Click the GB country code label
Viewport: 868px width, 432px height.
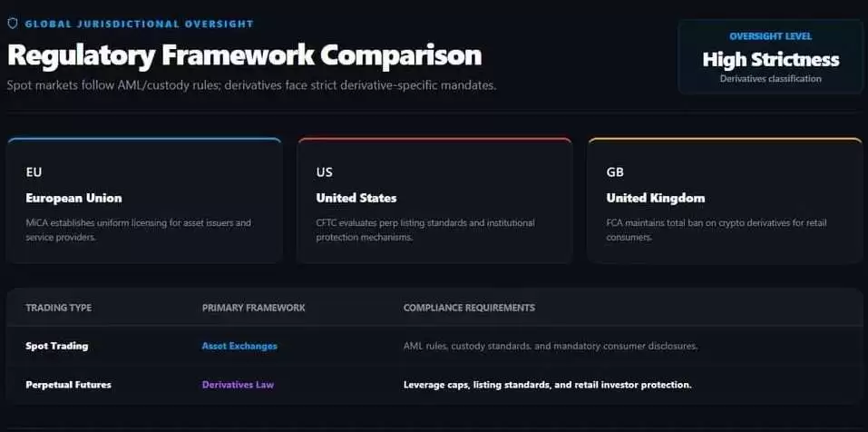coord(615,172)
